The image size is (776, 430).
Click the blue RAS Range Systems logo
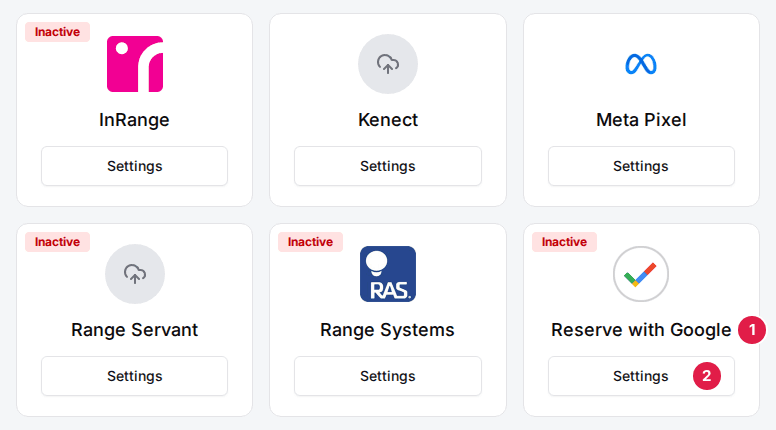(x=388, y=274)
